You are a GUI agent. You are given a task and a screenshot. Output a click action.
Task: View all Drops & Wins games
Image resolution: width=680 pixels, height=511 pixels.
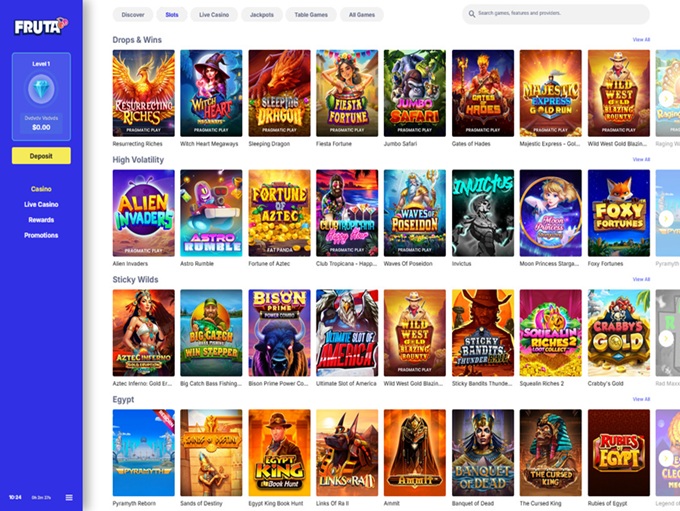pos(641,39)
